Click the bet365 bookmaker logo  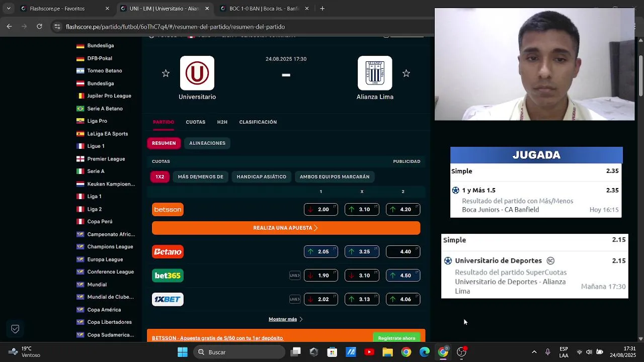[x=168, y=276]
